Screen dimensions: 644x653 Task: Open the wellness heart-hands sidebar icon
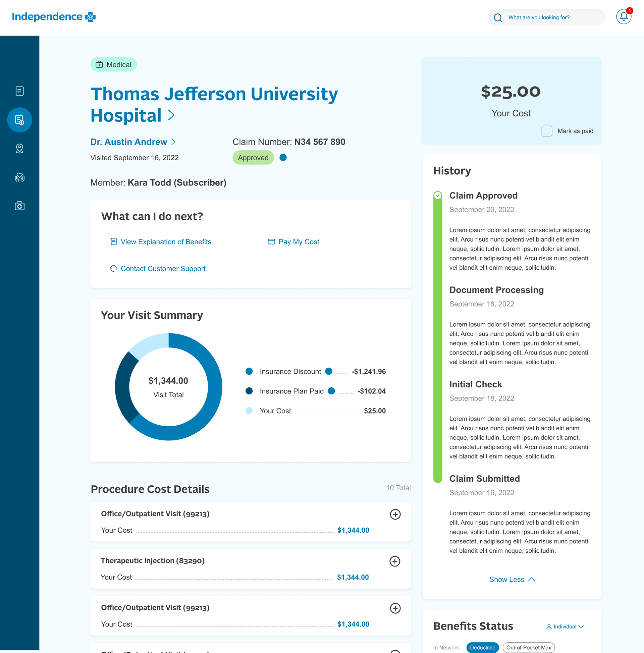[x=19, y=177]
